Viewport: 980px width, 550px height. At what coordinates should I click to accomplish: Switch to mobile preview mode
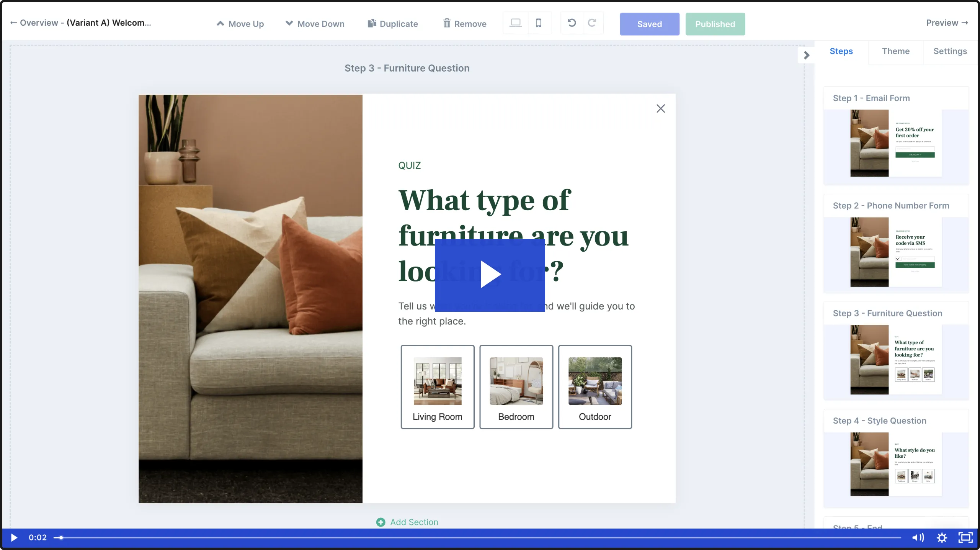tap(539, 23)
